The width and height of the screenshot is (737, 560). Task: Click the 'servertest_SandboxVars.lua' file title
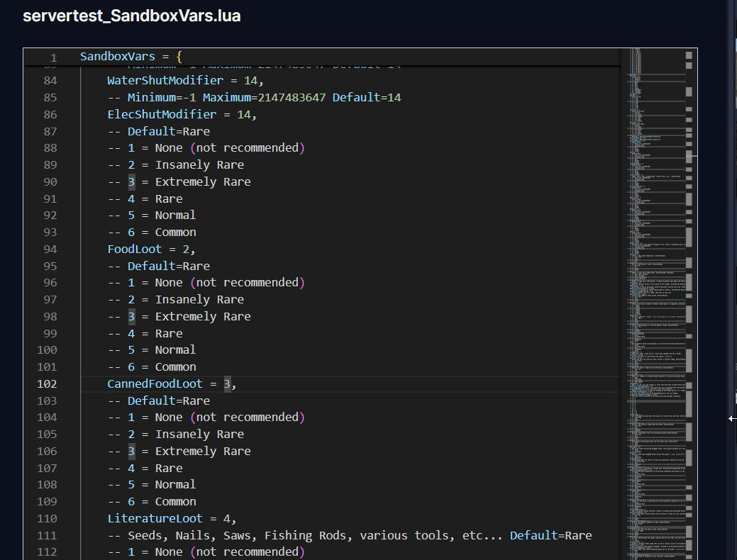coord(132,16)
